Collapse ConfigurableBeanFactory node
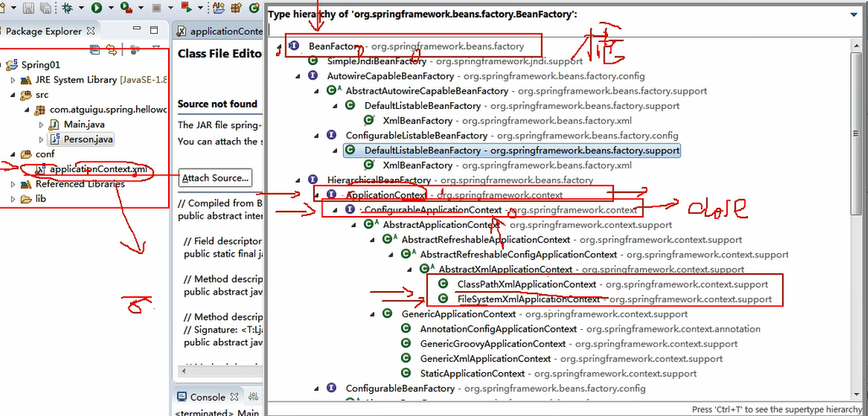 click(317, 389)
